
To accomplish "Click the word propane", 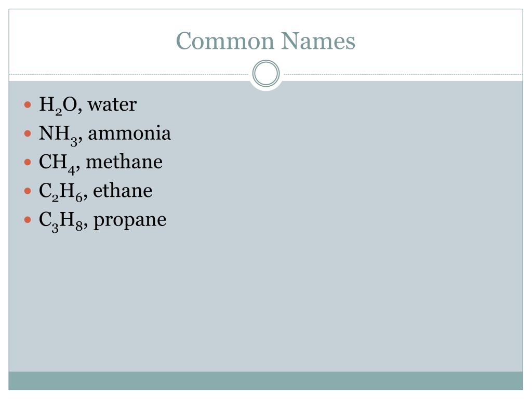I will (129, 220).
